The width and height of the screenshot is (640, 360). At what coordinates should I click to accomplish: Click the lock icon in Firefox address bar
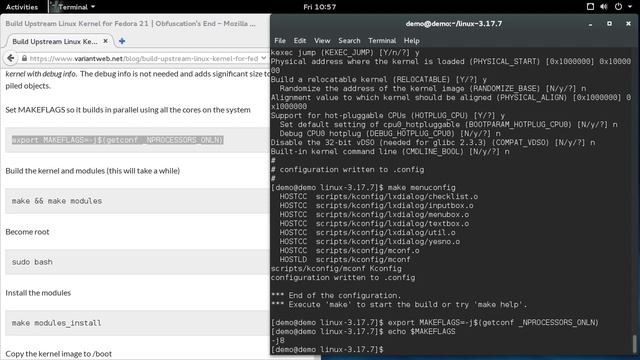tap(24, 59)
